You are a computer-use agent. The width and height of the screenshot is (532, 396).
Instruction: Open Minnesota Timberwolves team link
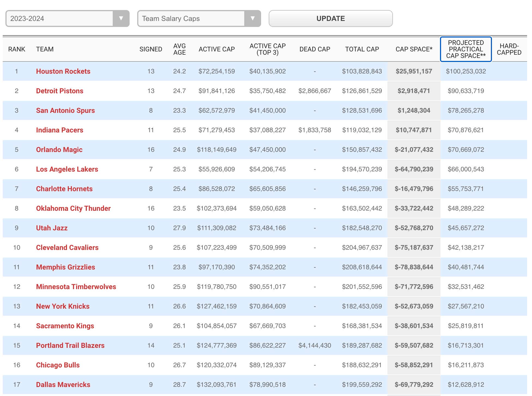(76, 287)
